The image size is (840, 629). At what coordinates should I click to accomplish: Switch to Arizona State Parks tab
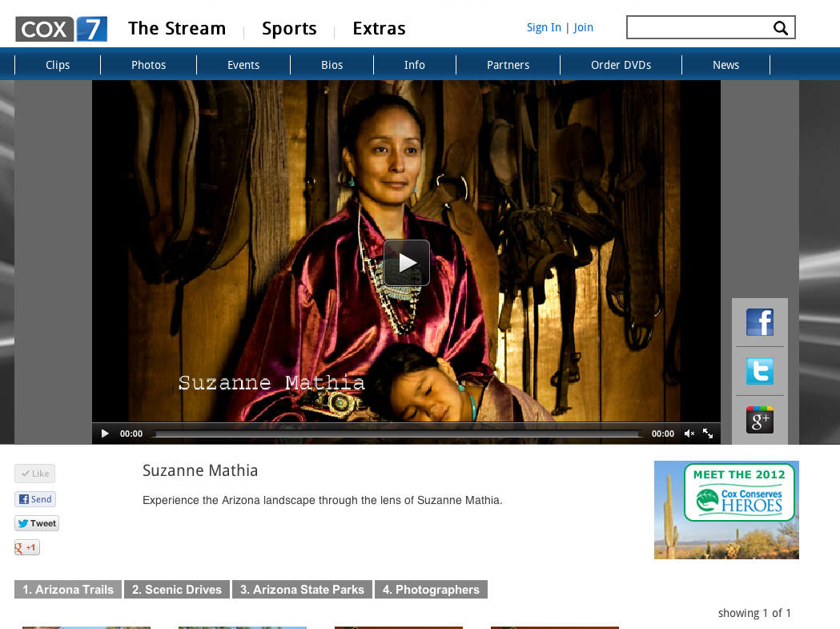click(302, 590)
